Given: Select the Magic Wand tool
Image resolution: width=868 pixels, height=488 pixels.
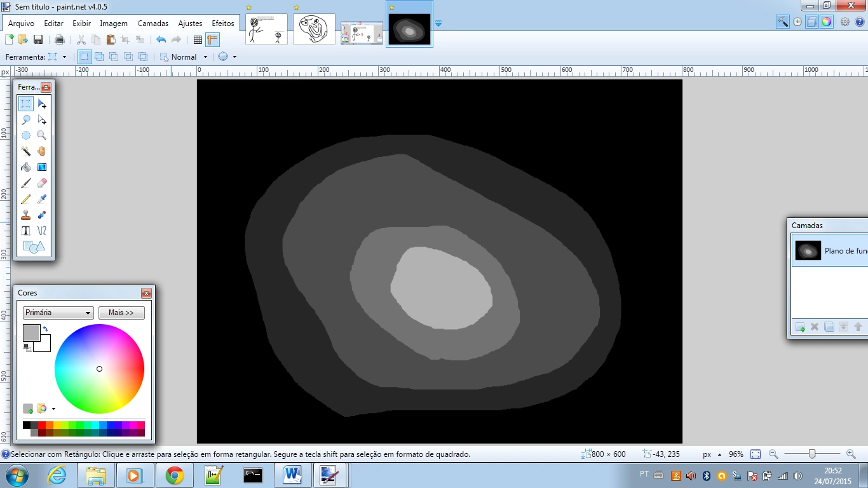Looking at the screenshot, I should 26,151.
